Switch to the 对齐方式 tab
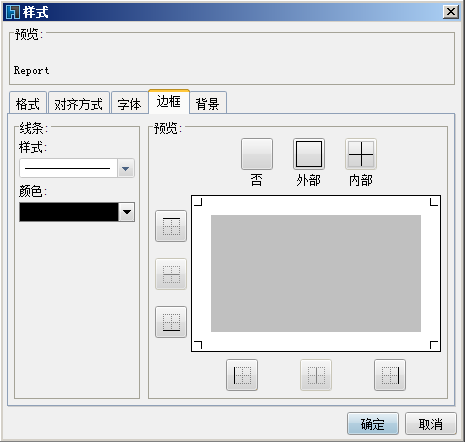Screen dimensions: 465x442 (79, 104)
